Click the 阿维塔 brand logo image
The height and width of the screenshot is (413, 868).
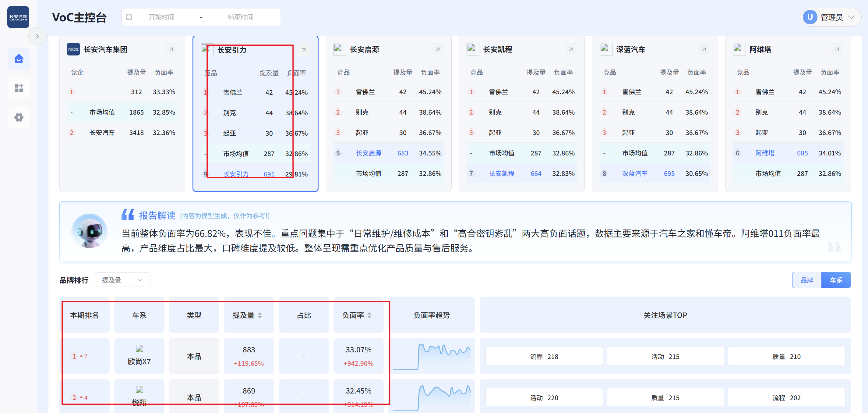[739, 49]
